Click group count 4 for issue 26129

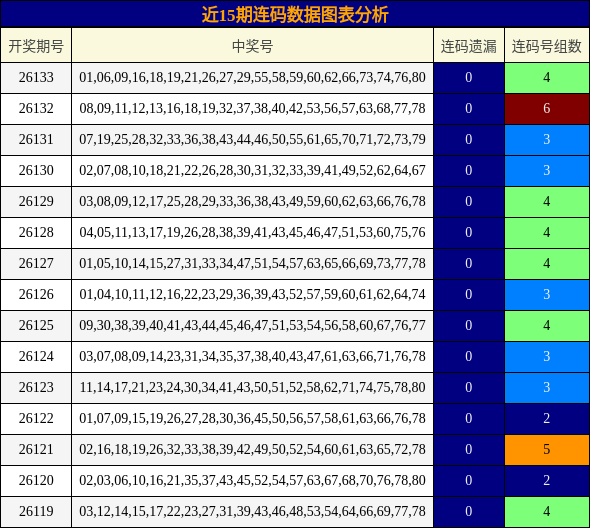pyautogui.click(x=547, y=201)
